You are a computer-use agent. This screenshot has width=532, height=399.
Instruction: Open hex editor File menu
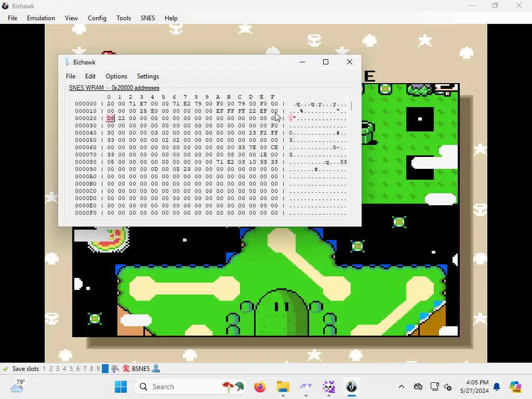tap(71, 76)
